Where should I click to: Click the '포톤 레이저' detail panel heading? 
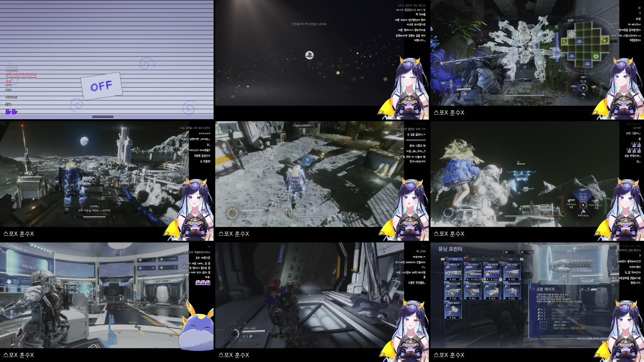click(x=545, y=289)
